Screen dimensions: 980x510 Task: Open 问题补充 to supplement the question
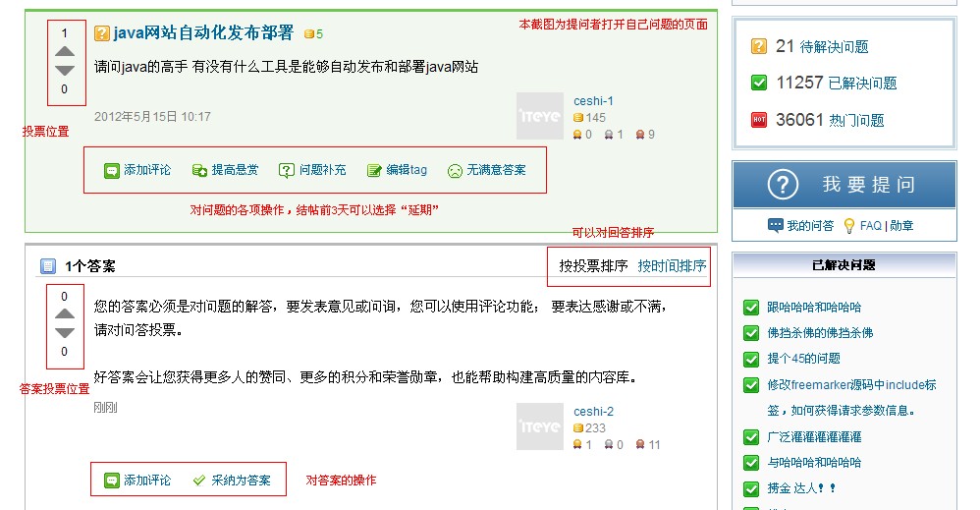point(312,170)
